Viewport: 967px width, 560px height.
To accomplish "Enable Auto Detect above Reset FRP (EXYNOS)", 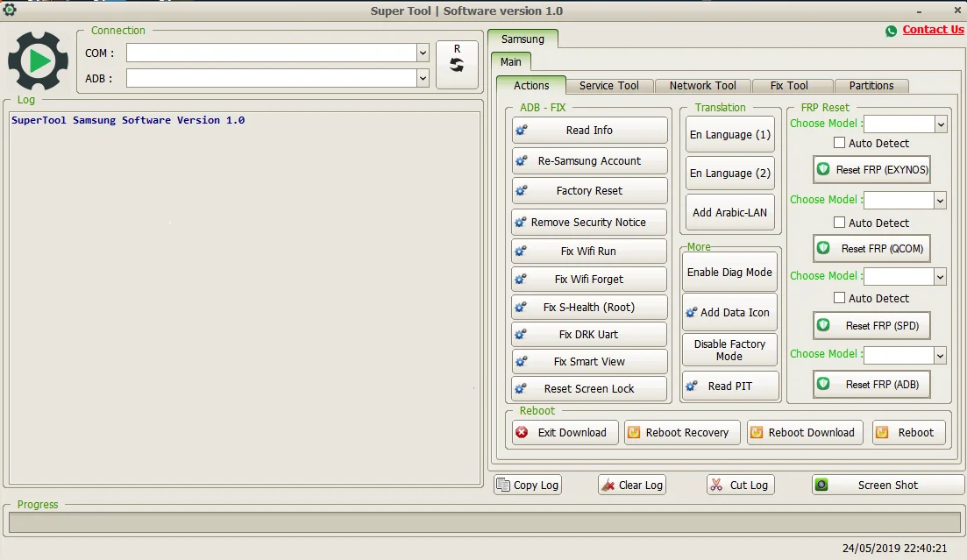I will click(x=839, y=143).
